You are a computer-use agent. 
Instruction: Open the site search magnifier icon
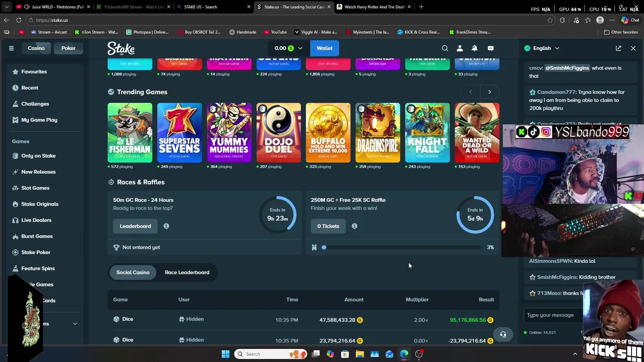point(445,48)
